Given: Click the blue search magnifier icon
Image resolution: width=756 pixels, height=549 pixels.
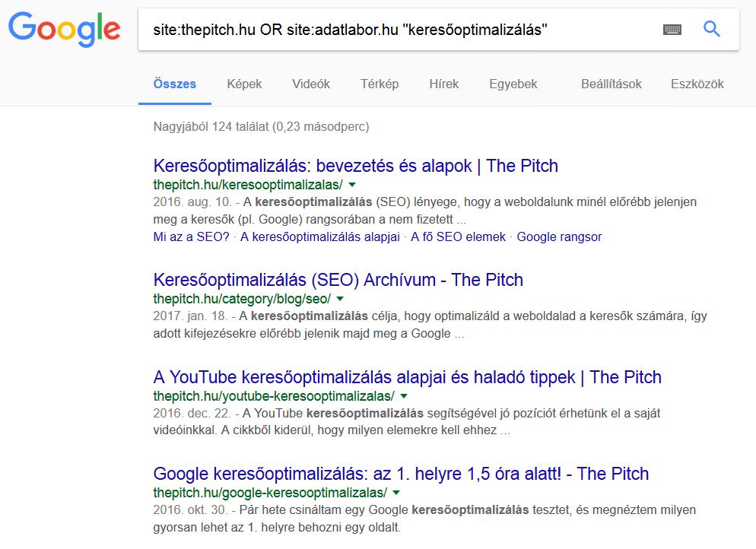Looking at the screenshot, I should click(x=712, y=29).
